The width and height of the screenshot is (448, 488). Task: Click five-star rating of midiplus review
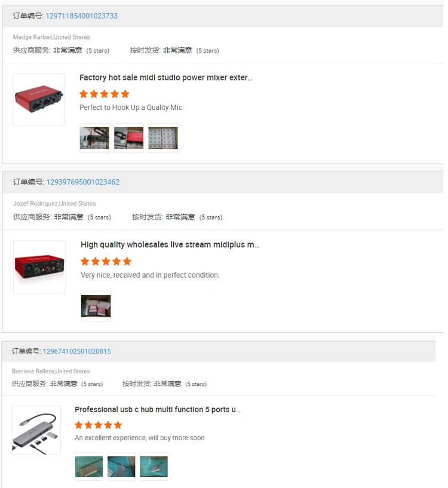(x=106, y=262)
